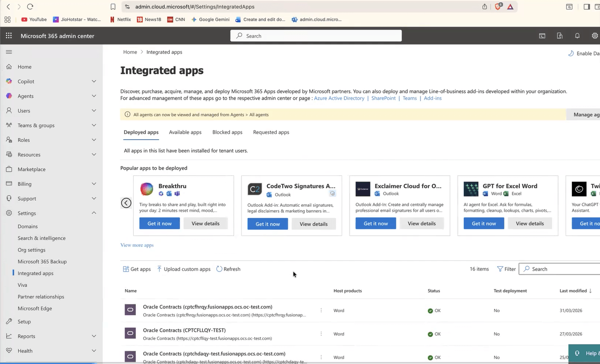Click Get it now for CodeTwo Signatures
Image resolution: width=600 pixels, height=364 pixels.
pyautogui.click(x=267, y=224)
